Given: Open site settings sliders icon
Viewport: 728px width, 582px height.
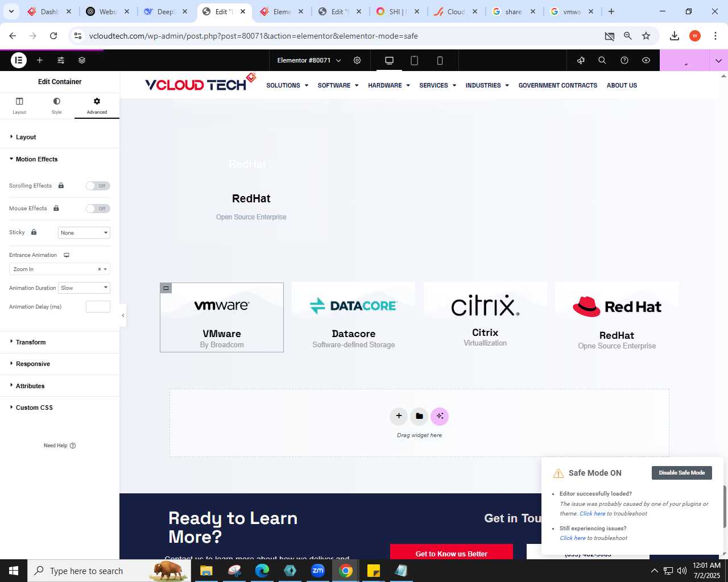Looking at the screenshot, I should click(61, 60).
